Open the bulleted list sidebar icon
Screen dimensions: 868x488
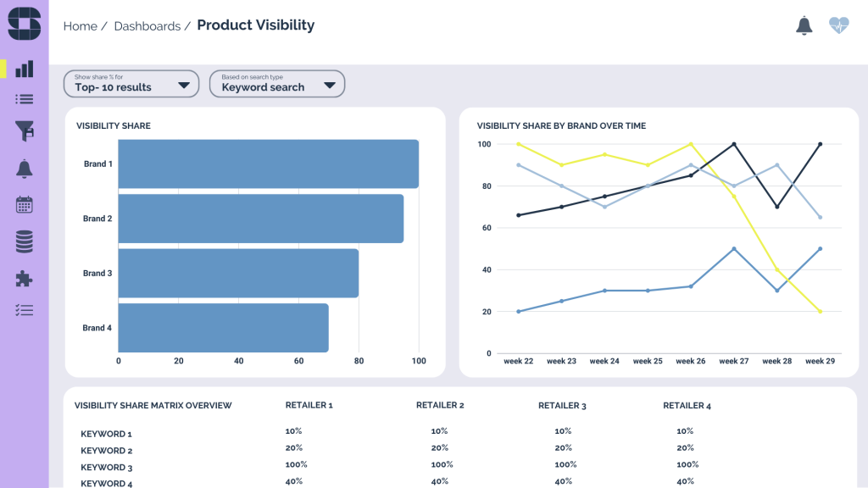pyautogui.click(x=25, y=99)
